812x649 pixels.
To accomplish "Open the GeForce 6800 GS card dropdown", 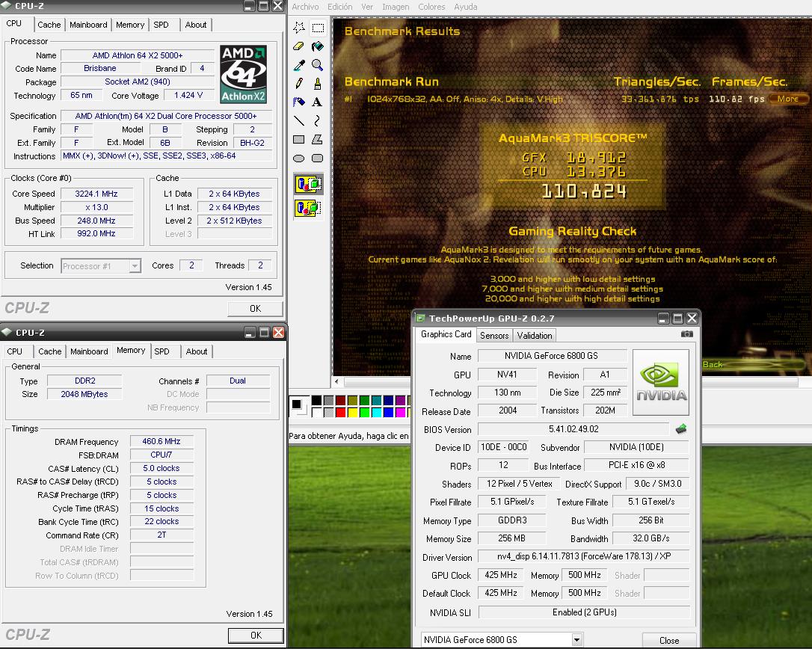I will (x=577, y=640).
